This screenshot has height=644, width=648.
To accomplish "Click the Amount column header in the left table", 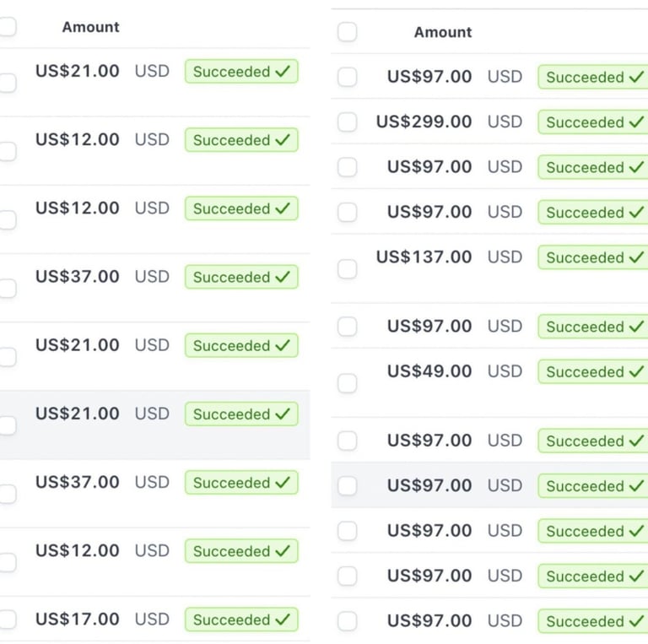I will (90, 27).
